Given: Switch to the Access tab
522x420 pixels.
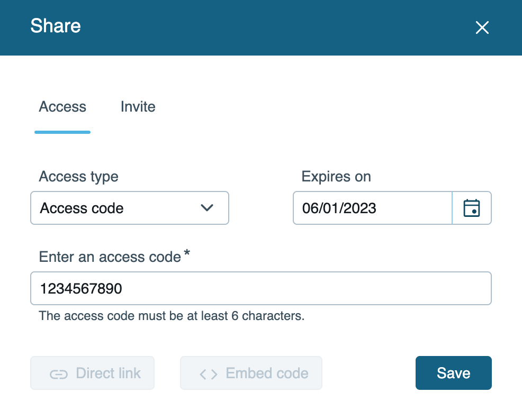Looking at the screenshot, I should coord(62,107).
